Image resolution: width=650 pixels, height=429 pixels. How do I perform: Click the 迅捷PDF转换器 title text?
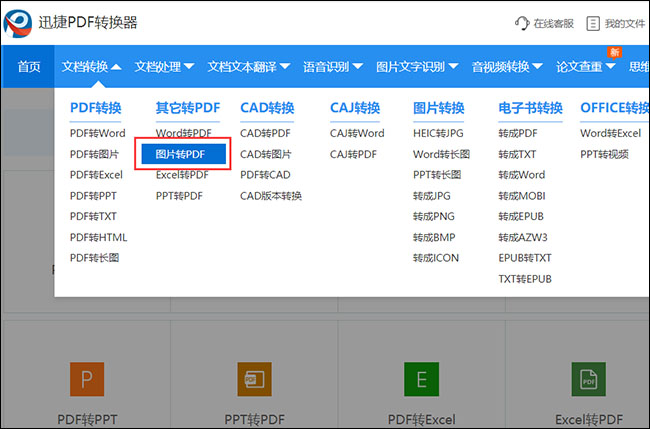click(88, 22)
